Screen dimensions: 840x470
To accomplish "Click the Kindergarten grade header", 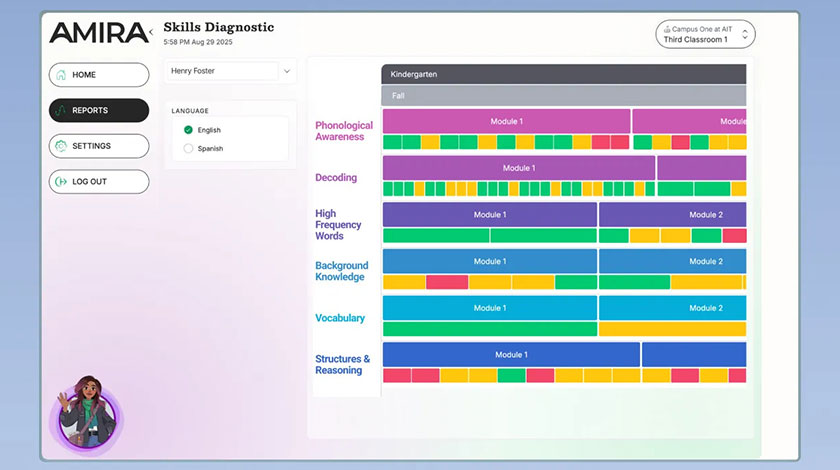I will coord(564,74).
